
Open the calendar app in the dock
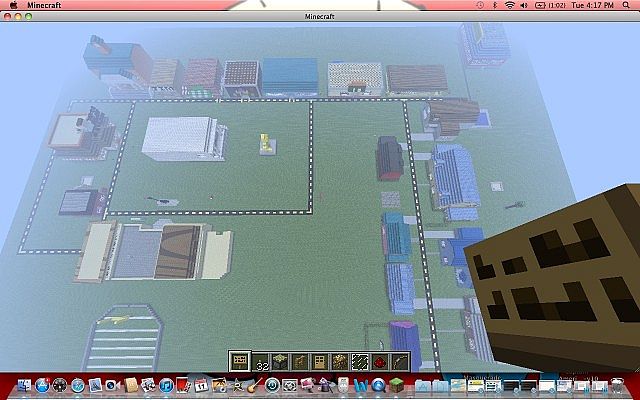pos(201,385)
